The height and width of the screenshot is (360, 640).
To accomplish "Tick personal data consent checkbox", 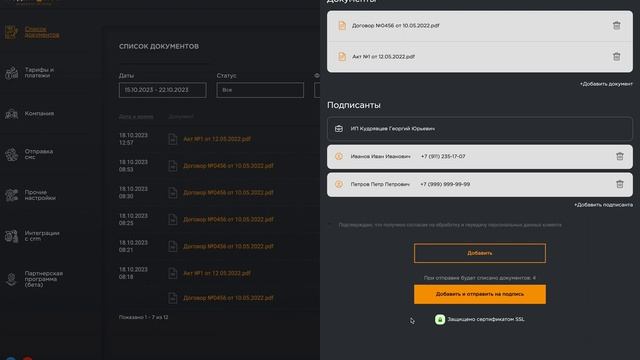I will coord(330,224).
